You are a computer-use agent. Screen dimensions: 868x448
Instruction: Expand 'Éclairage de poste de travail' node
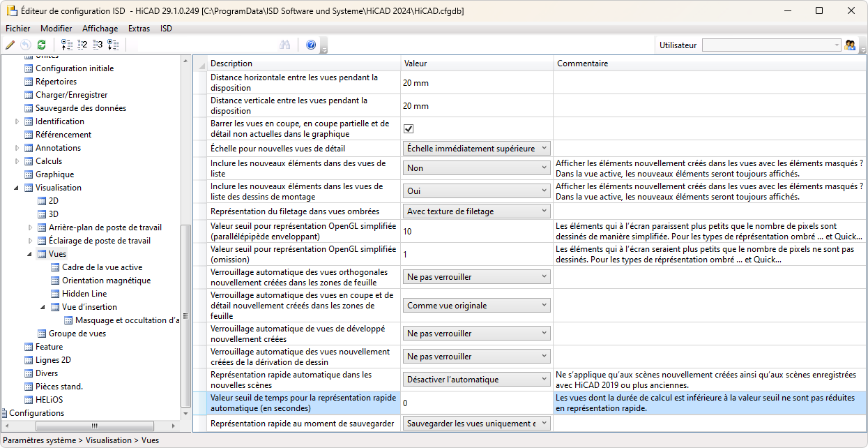(31, 241)
